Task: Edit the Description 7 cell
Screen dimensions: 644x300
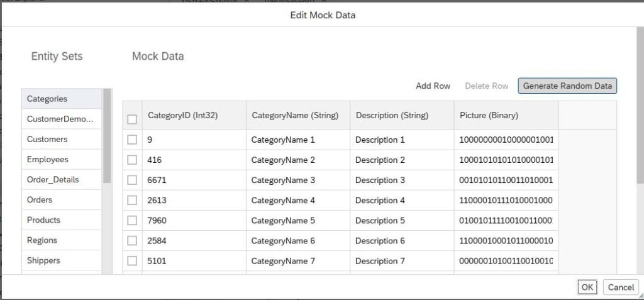Action: coord(402,260)
